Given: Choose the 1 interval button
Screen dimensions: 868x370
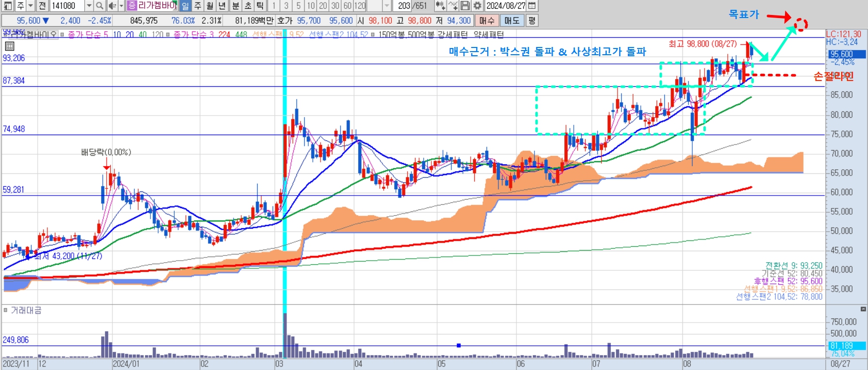Looking at the screenshot, I should click(x=274, y=6).
